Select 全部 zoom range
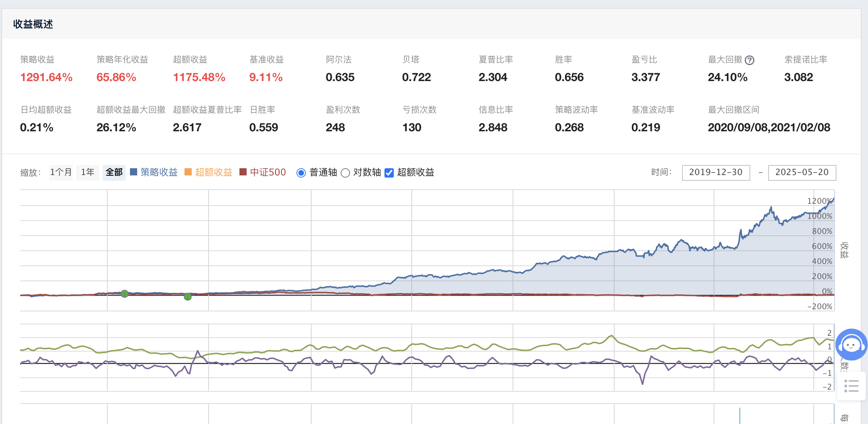 (114, 173)
